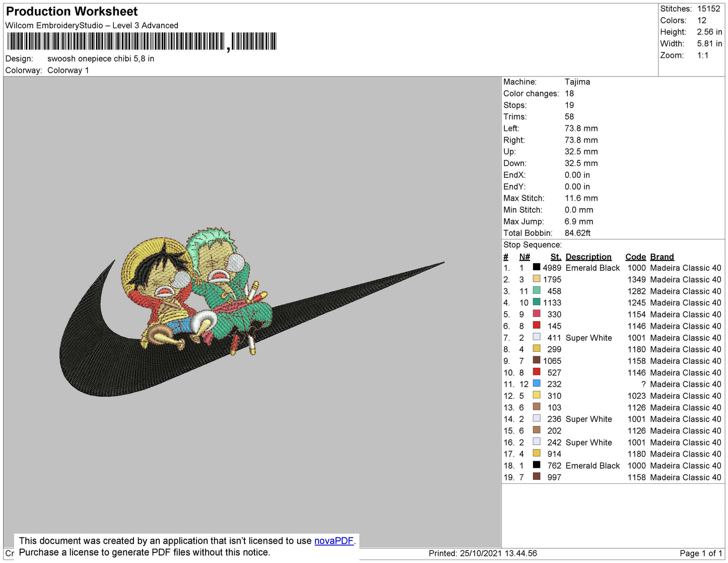Click the Printed date and time text

[x=482, y=553]
